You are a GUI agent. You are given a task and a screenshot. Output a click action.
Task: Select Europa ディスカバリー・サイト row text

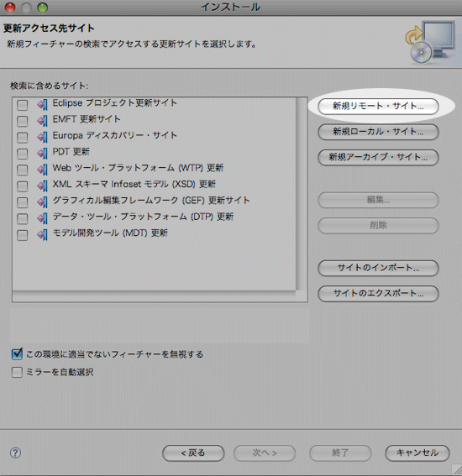(x=114, y=135)
